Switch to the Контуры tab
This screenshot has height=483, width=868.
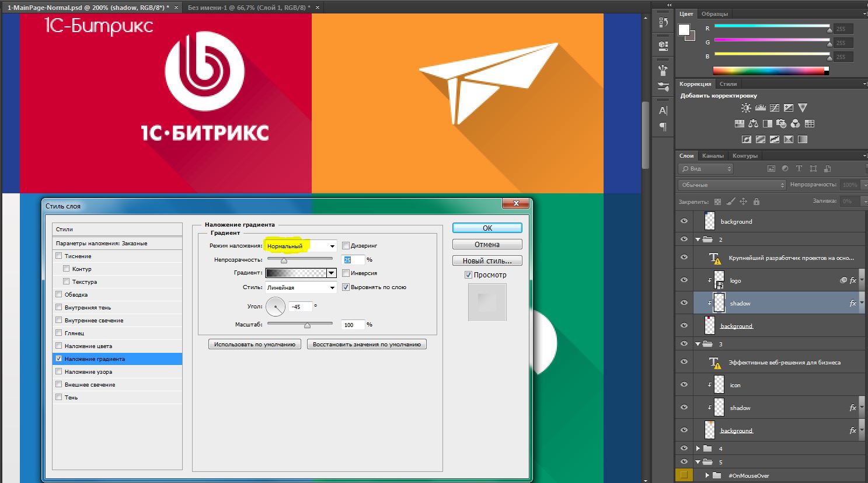tap(745, 156)
